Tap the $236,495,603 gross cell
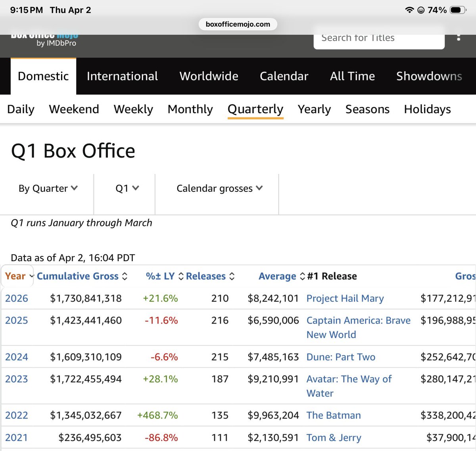 (90, 438)
